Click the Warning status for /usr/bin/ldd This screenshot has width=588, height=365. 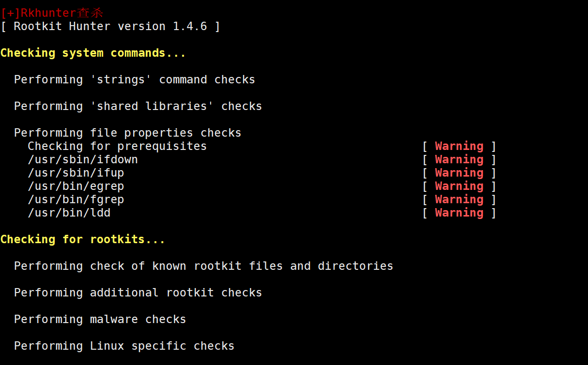tap(459, 213)
